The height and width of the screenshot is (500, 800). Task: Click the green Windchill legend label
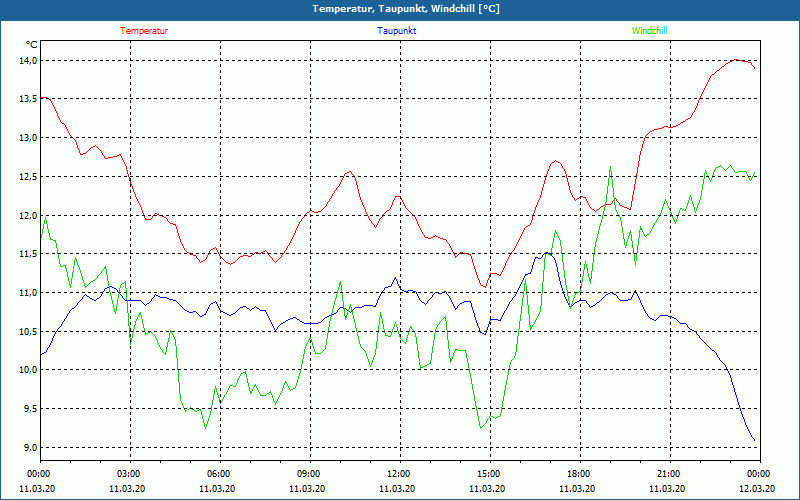pyautogui.click(x=649, y=31)
